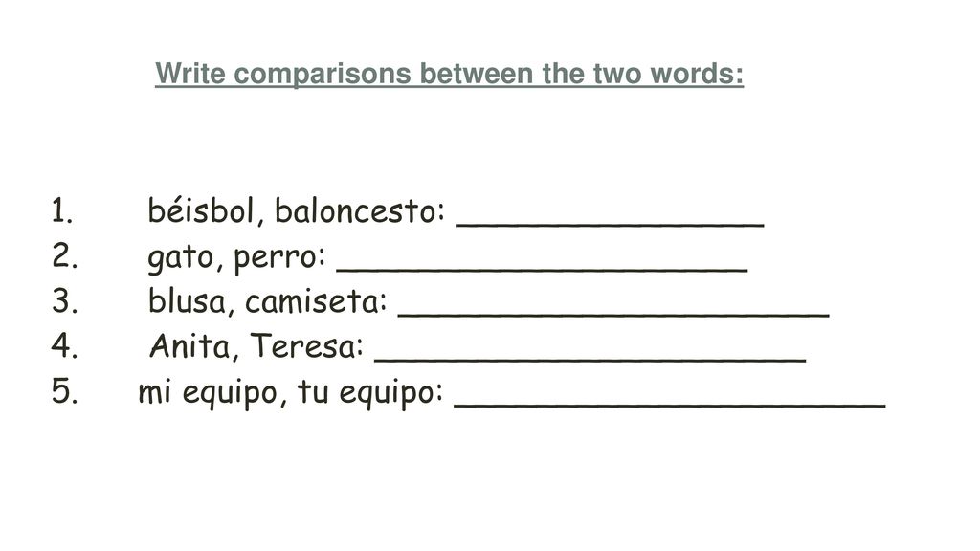Click the word 'comparisons' in the title
Image resolution: width=980 pixels, height=551 pixels.
[x=323, y=75]
